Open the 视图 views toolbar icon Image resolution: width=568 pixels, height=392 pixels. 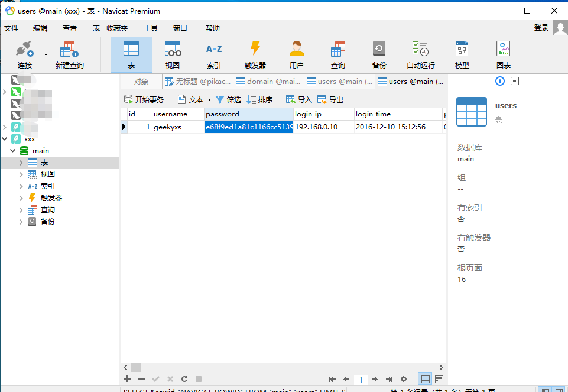click(173, 54)
